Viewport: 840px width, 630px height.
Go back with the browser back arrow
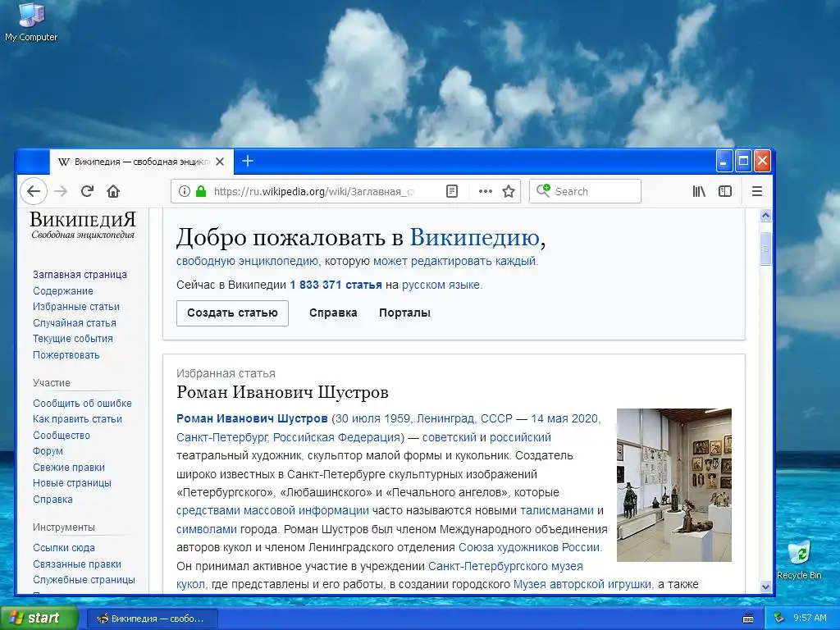tap(34, 191)
